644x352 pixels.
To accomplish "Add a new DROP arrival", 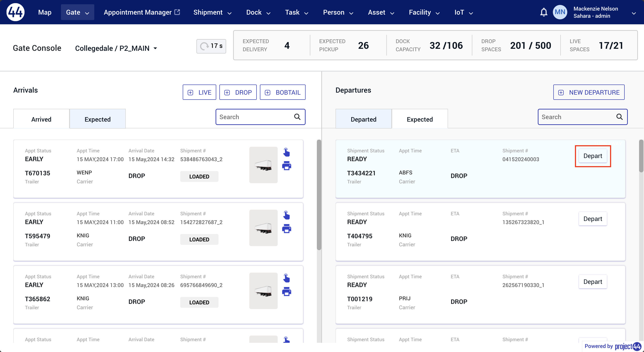I will click(238, 92).
